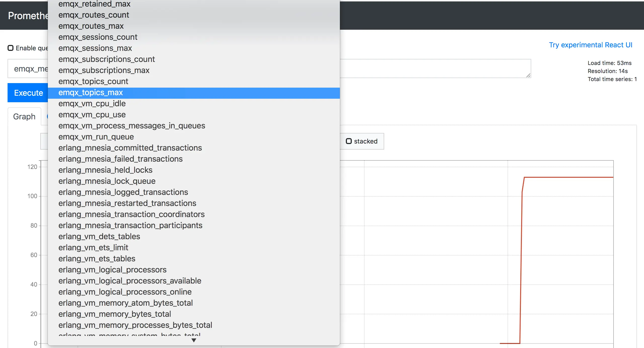Image resolution: width=644 pixels, height=348 pixels.
Task: Enable query history checkbox
Action: click(x=11, y=48)
